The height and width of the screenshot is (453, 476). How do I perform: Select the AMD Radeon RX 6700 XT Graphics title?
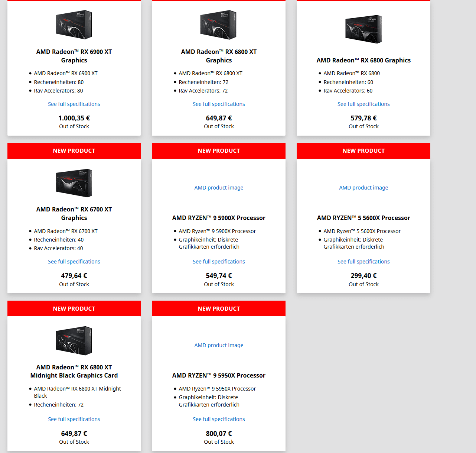coord(74,214)
